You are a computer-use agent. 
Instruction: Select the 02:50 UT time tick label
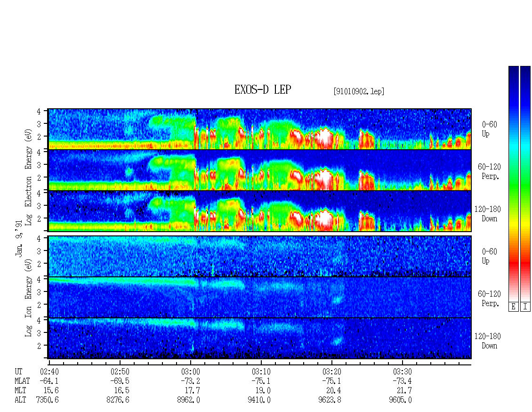pyautogui.click(x=120, y=372)
